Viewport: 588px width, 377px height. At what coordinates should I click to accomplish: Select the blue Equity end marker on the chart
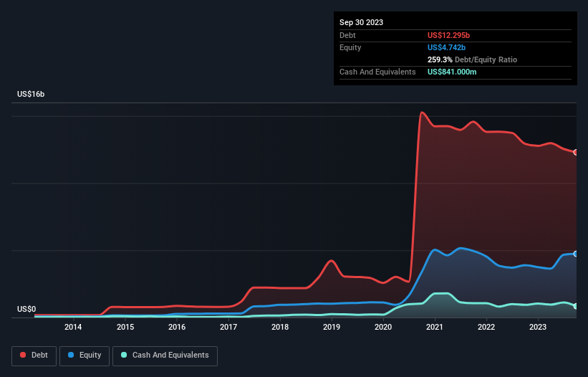point(576,254)
